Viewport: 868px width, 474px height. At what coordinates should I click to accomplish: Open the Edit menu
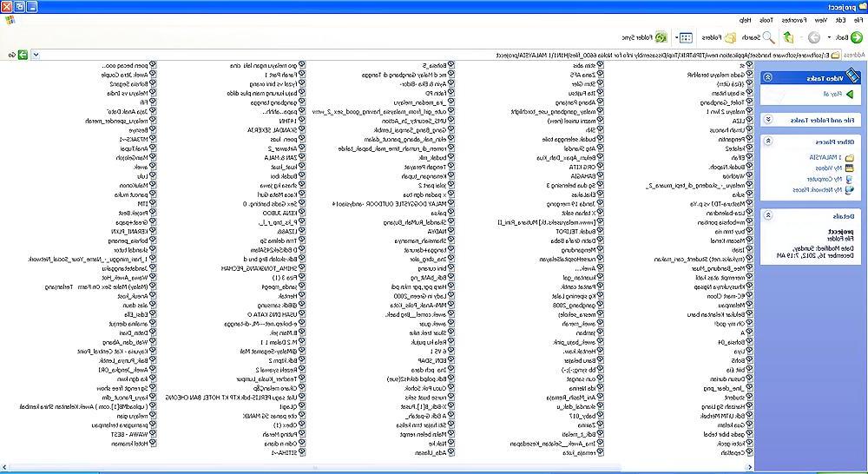pyautogui.click(x=840, y=20)
